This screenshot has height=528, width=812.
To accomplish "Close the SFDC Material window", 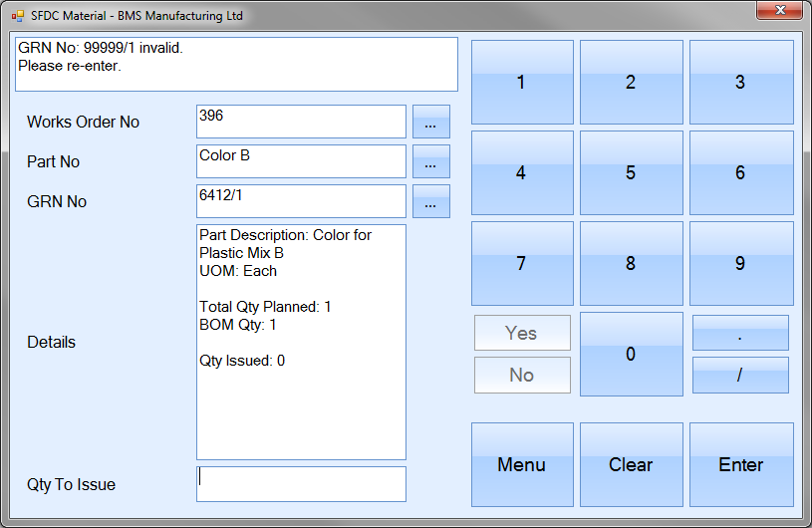I will point(780,10).
